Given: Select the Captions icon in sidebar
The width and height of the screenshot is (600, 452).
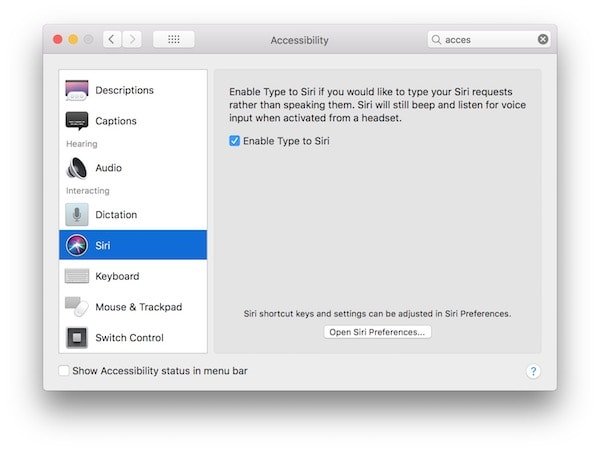Looking at the screenshot, I should point(77,121).
